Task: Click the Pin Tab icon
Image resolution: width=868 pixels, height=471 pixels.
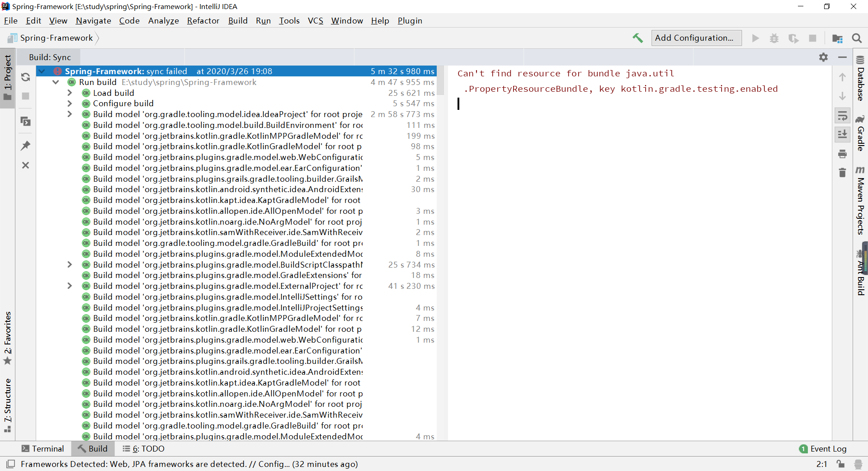Action: [26, 146]
